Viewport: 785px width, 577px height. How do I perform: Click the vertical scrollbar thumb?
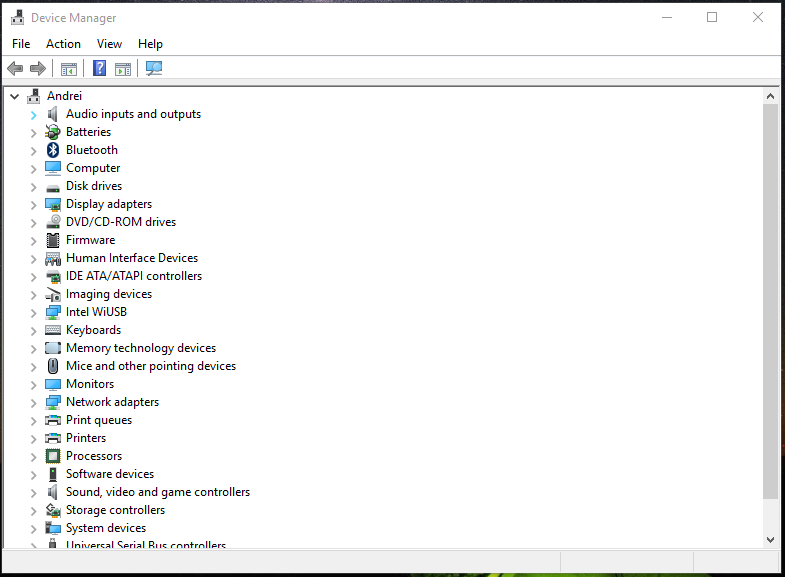coord(770,301)
